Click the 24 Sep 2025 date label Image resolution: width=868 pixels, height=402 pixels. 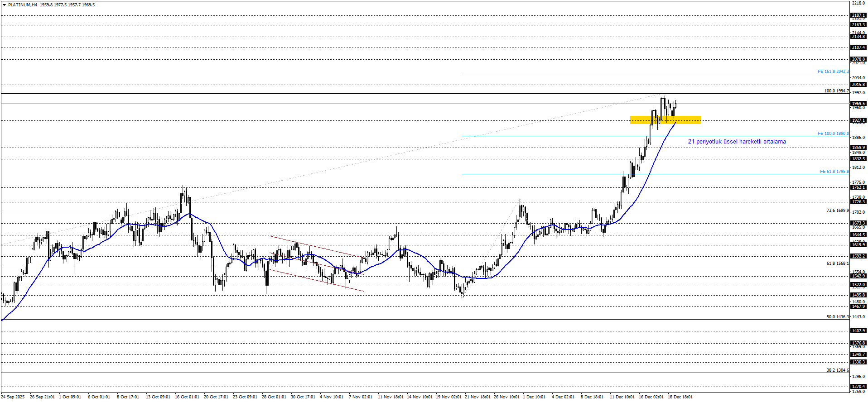pos(13,397)
